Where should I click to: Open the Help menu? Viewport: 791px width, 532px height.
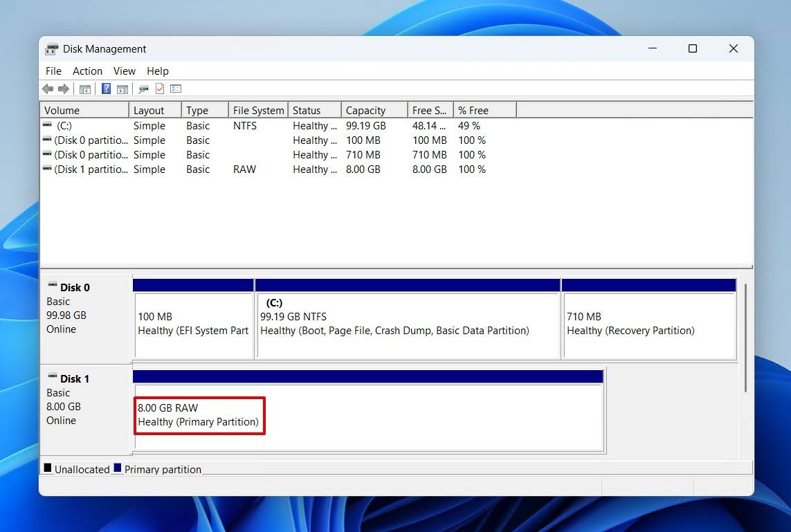click(x=158, y=71)
